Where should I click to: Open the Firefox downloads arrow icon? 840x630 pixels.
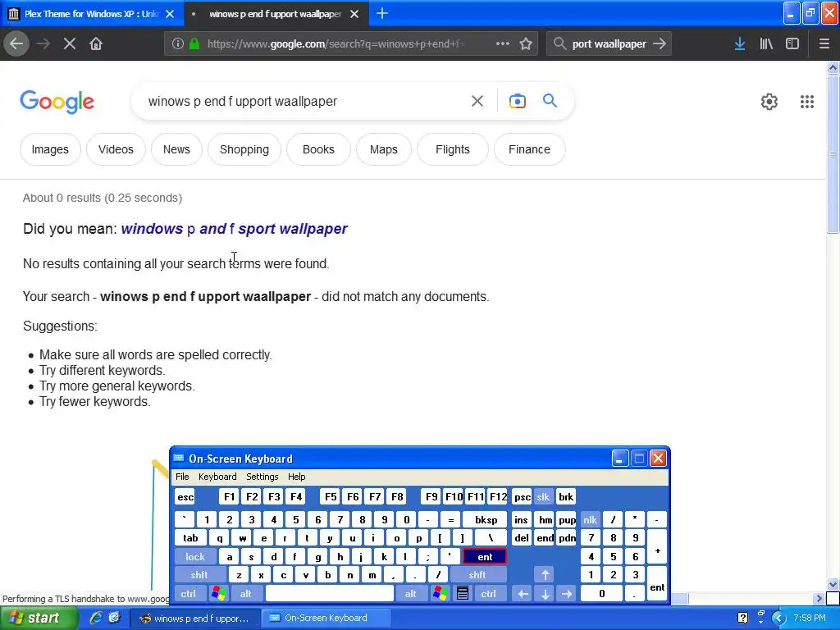coord(740,43)
